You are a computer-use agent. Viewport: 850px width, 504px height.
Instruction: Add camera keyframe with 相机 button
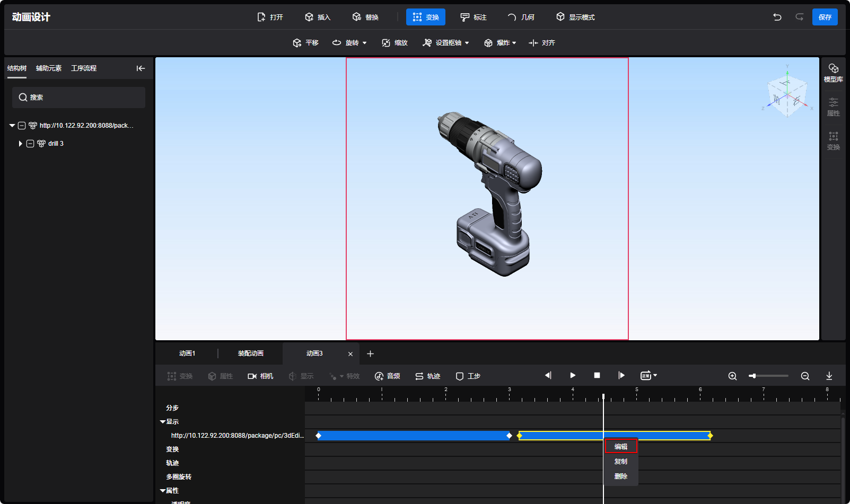[x=260, y=376]
